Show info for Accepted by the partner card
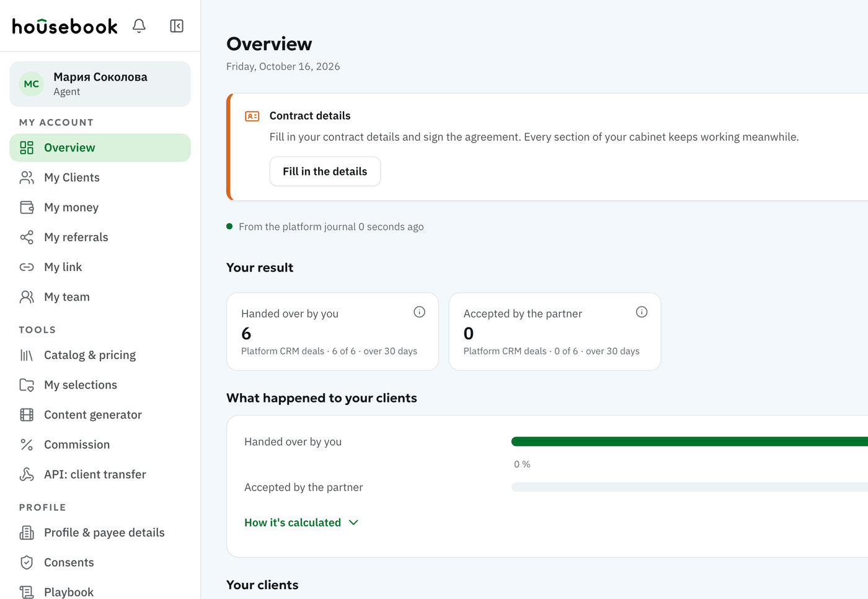Viewport: 868px width, 599px height. pyautogui.click(x=642, y=312)
